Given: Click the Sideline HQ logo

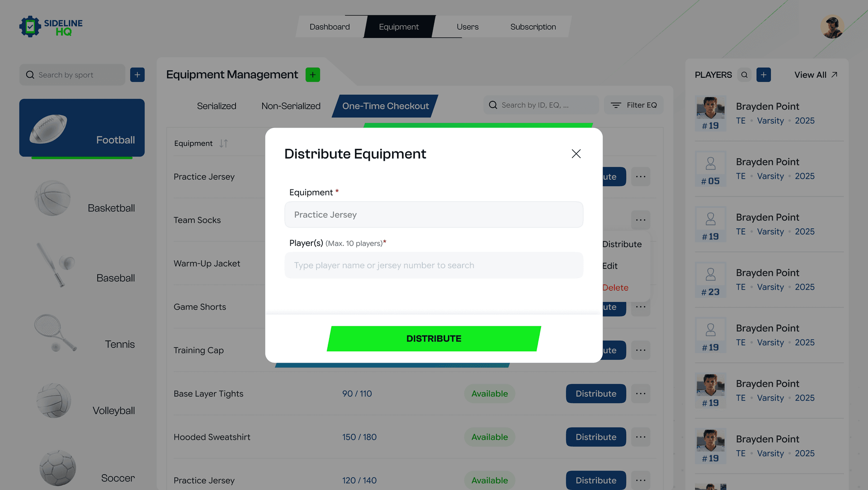Looking at the screenshot, I should point(51,27).
